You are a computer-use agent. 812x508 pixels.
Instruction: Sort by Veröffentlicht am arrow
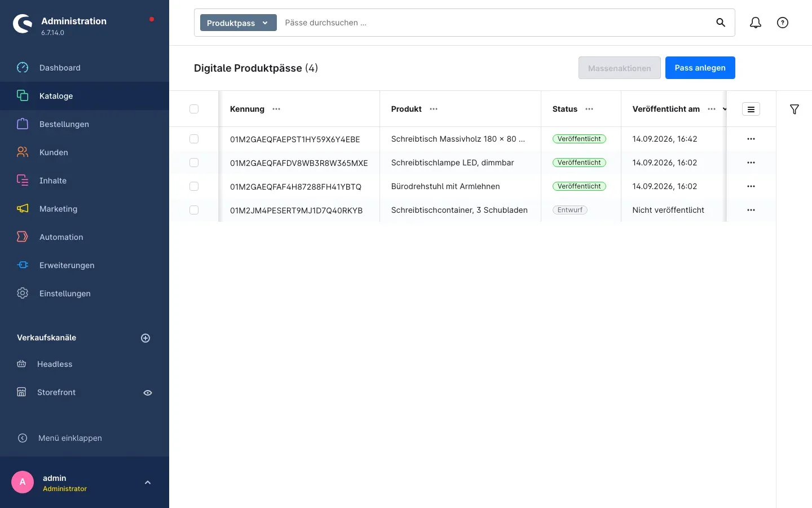coord(724,109)
